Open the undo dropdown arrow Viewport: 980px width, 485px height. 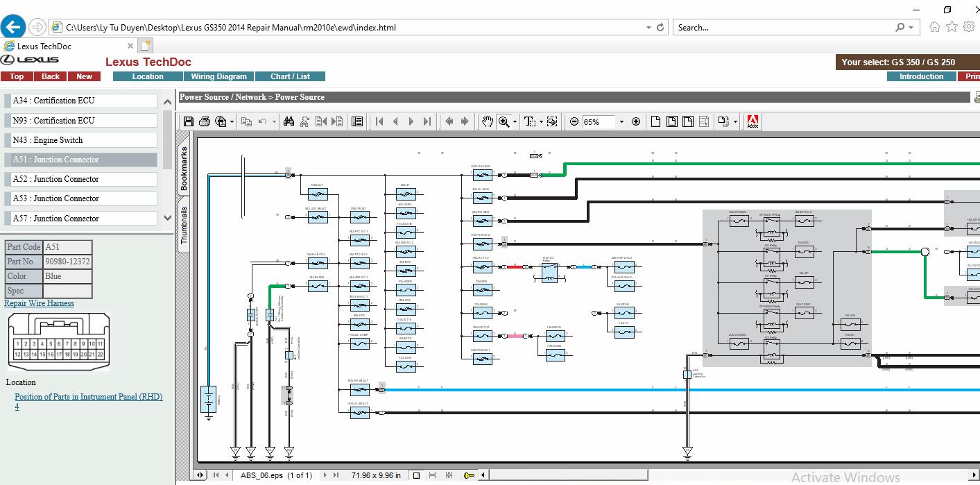[274, 121]
